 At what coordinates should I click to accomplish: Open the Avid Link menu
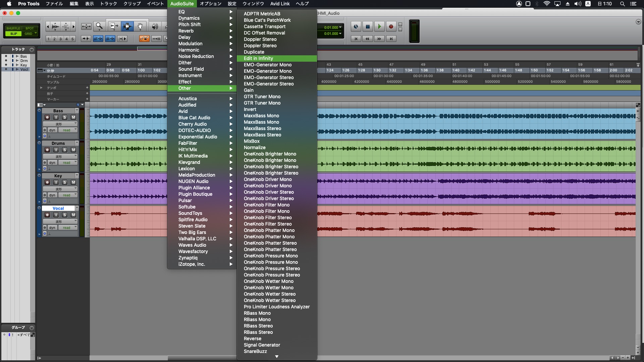click(x=280, y=4)
